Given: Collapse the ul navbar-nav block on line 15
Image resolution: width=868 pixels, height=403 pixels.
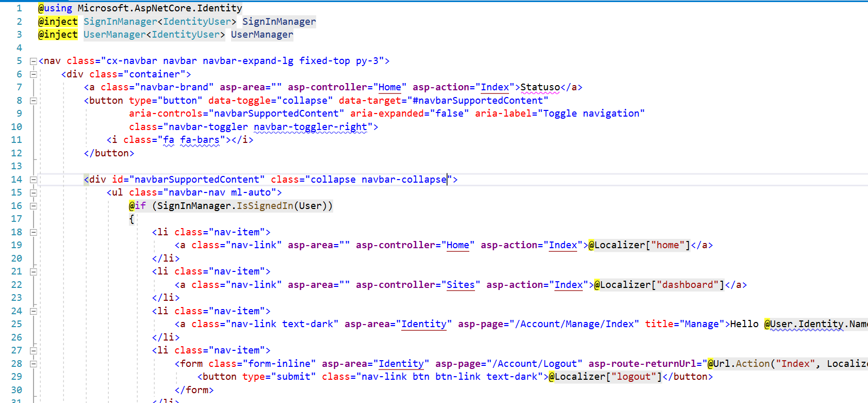Looking at the screenshot, I should click(34, 193).
